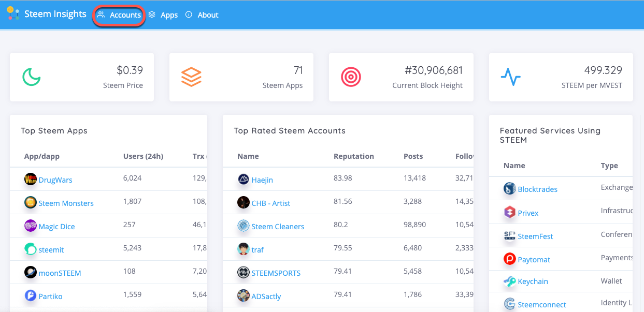
Task: Sort apps by App/dapp column header
Action: pos(42,156)
